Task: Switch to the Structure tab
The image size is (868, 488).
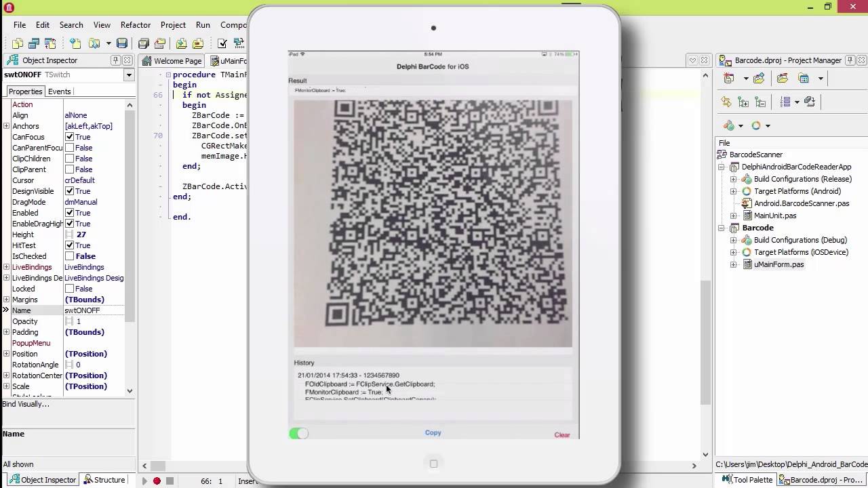Action: pyautogui.click(x=104, y=480)
